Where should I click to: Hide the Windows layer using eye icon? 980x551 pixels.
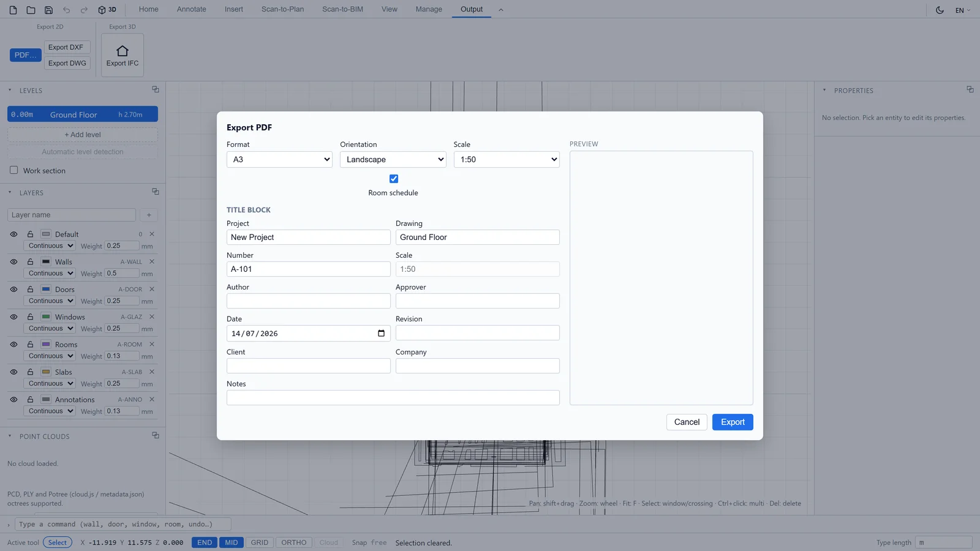(13, 317)
